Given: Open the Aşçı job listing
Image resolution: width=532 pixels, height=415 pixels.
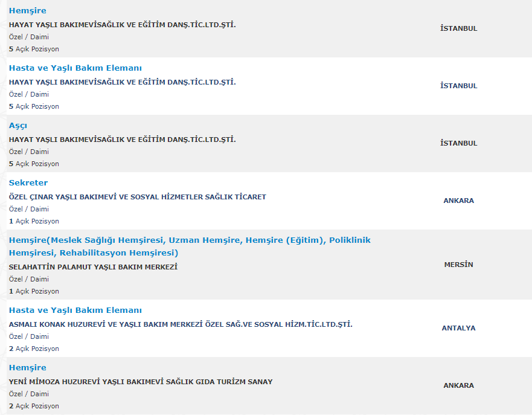Looking at the screenshot, I should (x=18, y=126).
